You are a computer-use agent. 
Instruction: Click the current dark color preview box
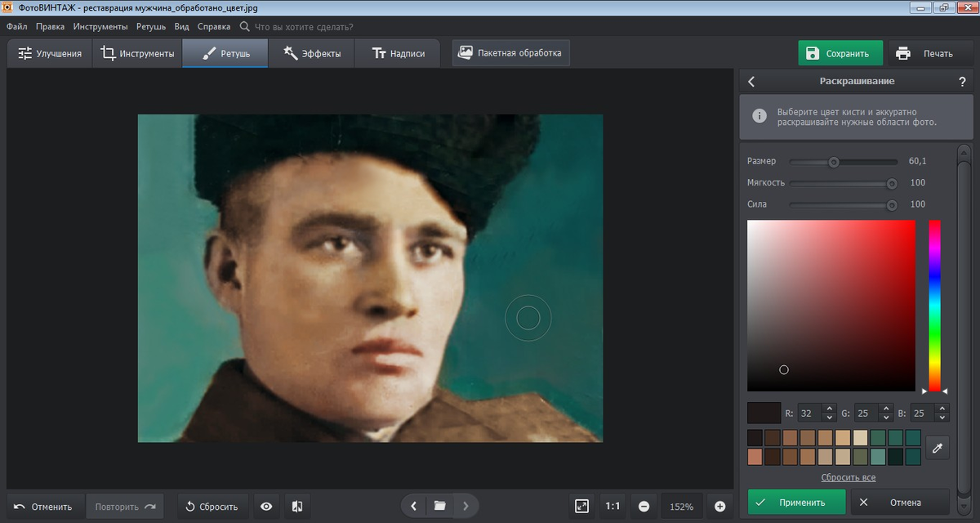[764, 413]
